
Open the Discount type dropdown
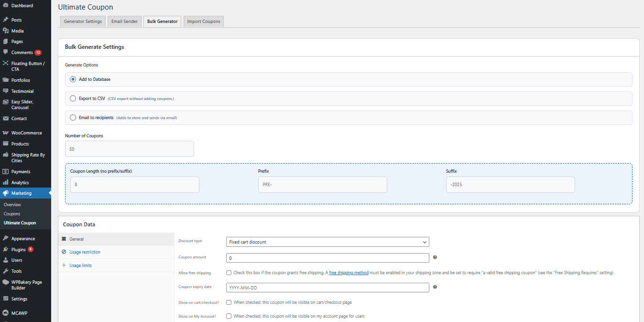[x=327, y=242]
